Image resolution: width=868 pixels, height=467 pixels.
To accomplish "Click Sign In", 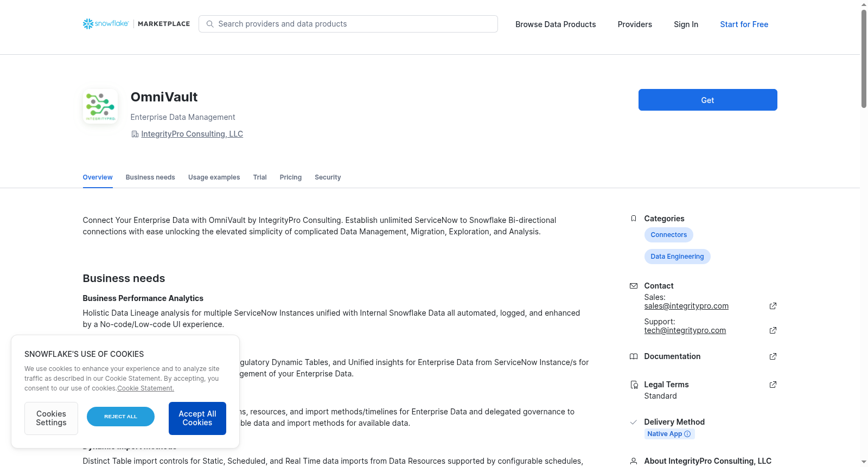I will [686, 24].
